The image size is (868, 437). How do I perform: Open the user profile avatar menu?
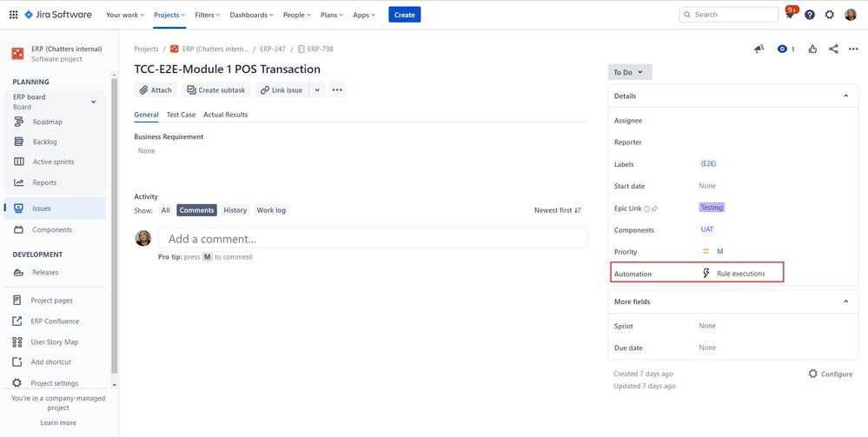[851, 15]
